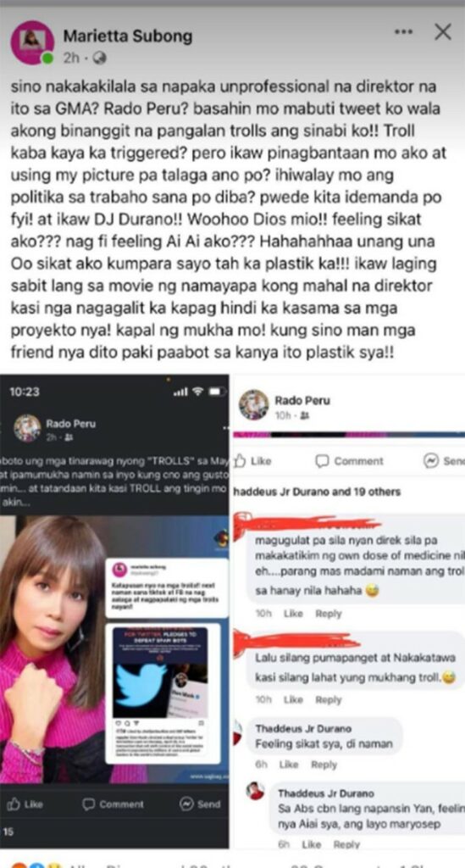Viewport: 465px width, 868px height.
Task: Click the globe public audience icon
Action: tap(100, 57)
